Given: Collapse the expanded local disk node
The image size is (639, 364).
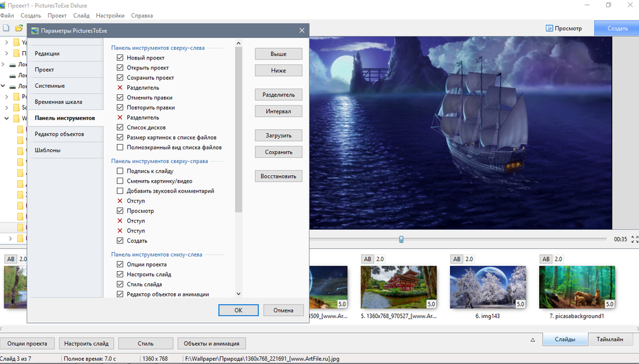Looking at the screenshot, I should [x=3, y=86].
